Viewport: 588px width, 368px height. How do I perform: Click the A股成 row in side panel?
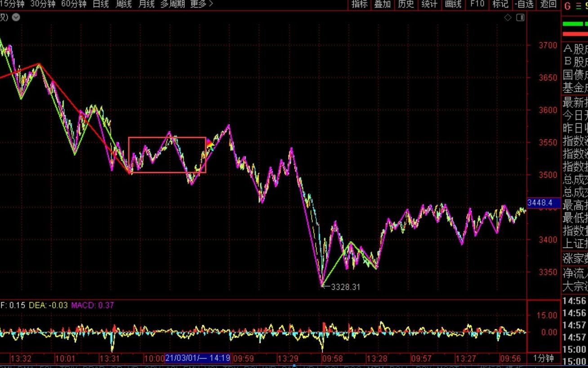pyautogui.click(x=575, y=49)
